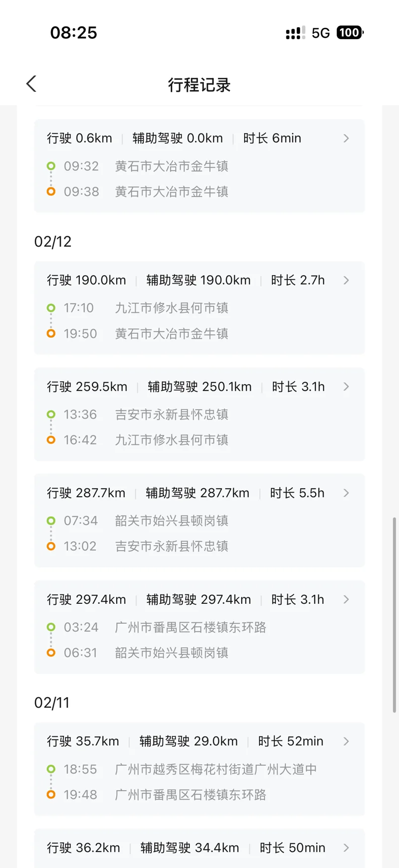The height and width of the screenshot is (868, 399).
Task: Open the 297.4km trip chevron arrow
Action: point(346,599)
